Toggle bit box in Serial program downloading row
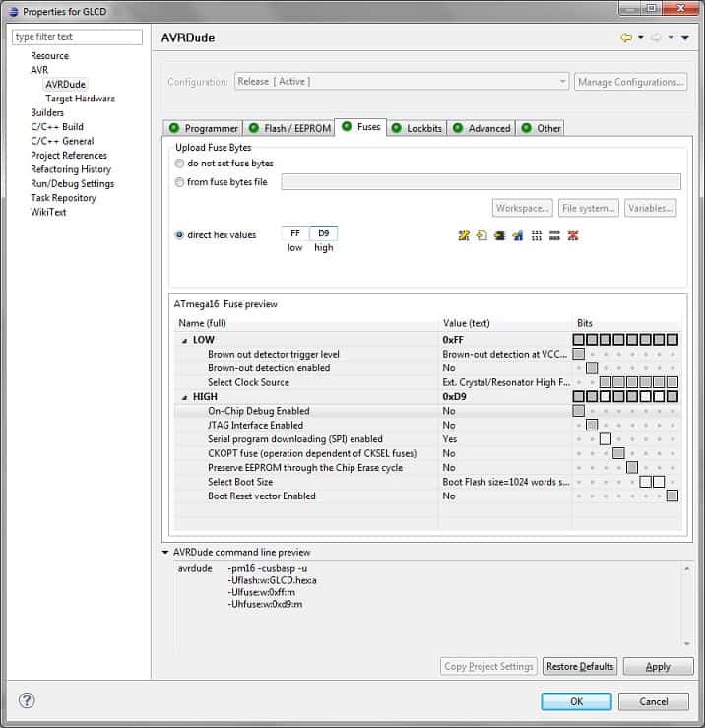 pos(605,438)
